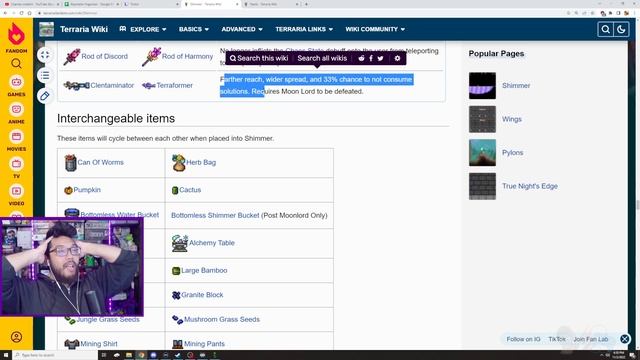Open a new browser tab plus button
The height and width of the screenshot is (360, 640).
(x=307, y=4)
